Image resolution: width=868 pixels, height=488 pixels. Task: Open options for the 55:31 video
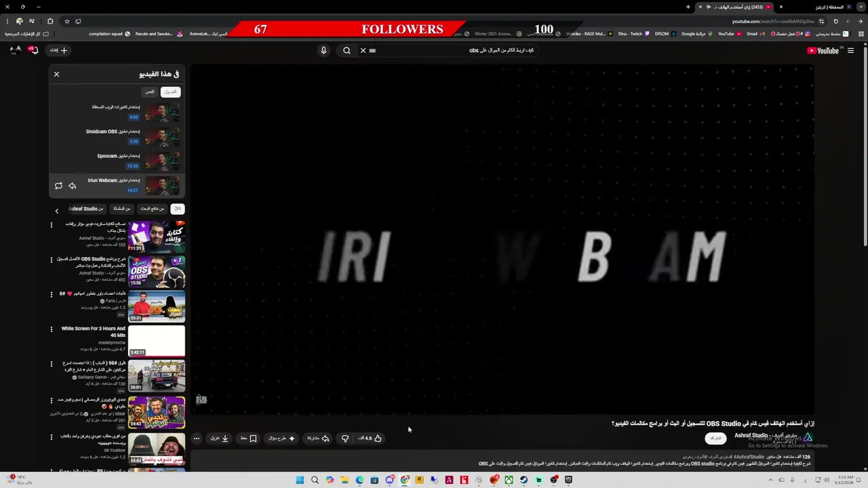click(x=51, y=294)
